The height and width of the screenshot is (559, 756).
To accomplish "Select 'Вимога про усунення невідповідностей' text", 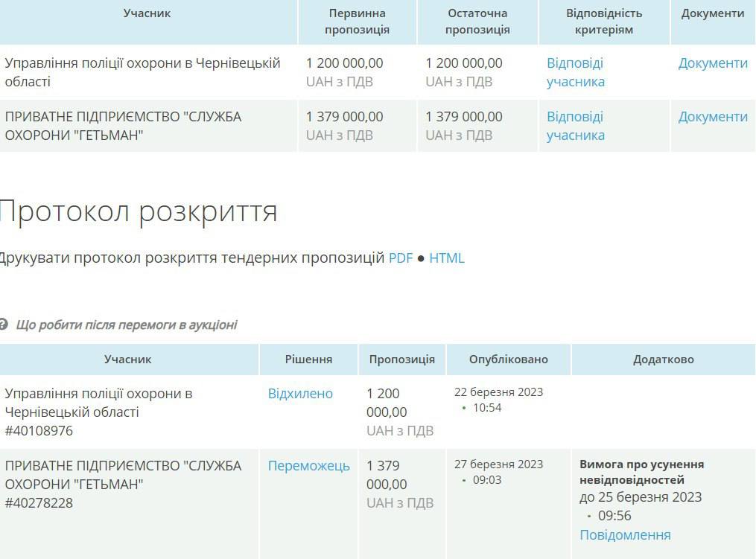I will (x=642, y=472).
